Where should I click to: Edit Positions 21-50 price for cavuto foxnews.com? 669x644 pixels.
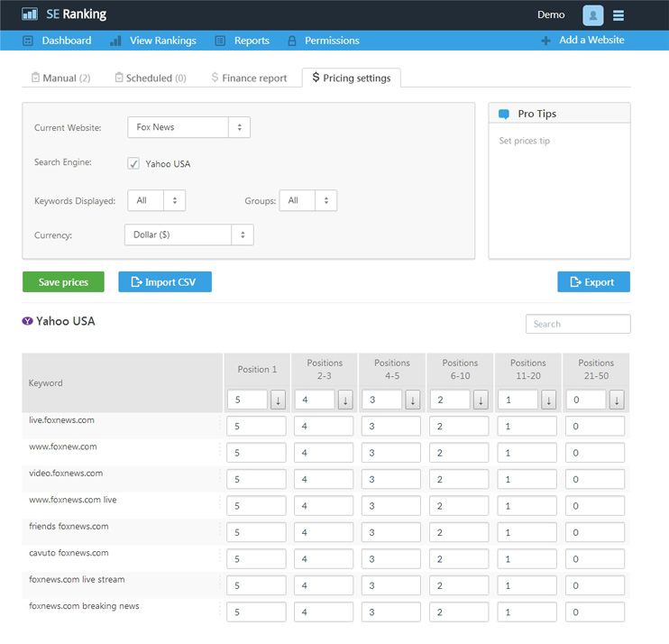(595, 559)
